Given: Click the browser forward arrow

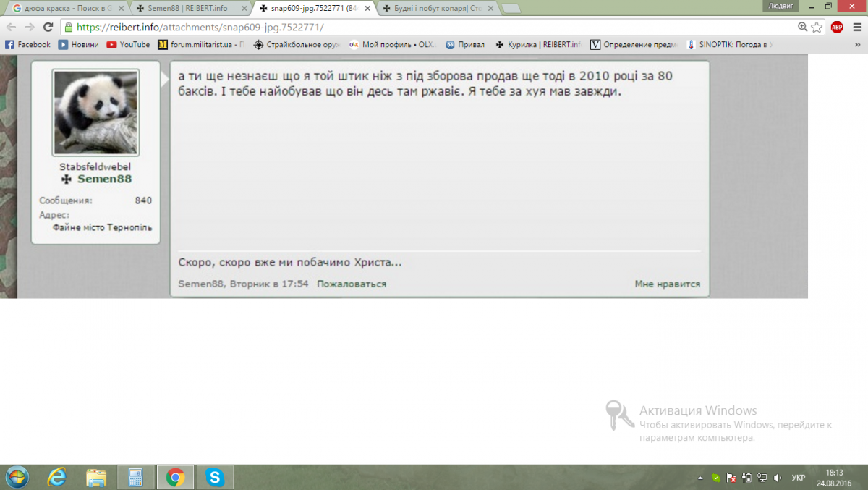Looking at the screenshot, I should click(30, 27).
